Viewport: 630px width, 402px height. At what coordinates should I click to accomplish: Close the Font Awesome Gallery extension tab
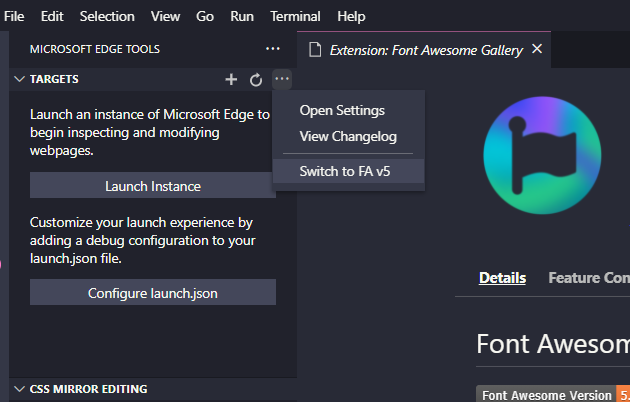point(537,49)
